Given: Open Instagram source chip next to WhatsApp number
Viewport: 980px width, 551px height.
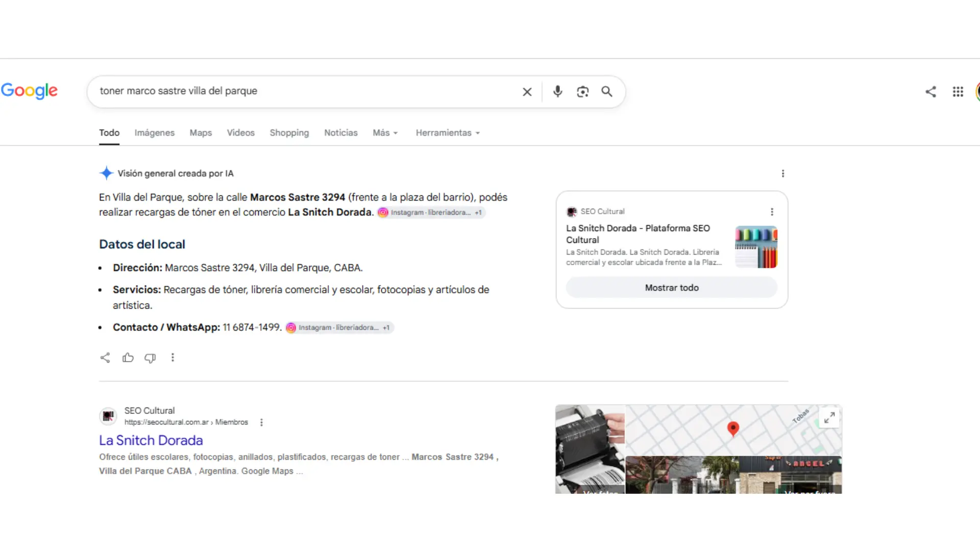Looking at the screenshot, I should tap(339, 328).
